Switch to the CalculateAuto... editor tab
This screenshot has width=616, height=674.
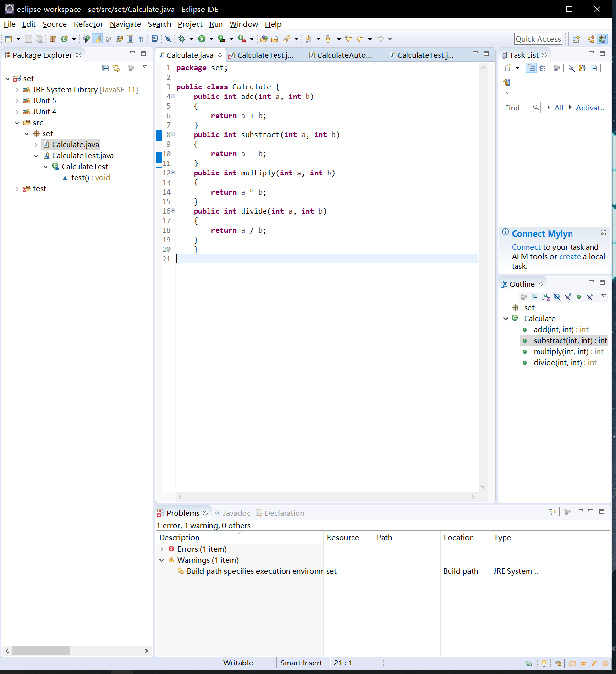coord(341,55)
